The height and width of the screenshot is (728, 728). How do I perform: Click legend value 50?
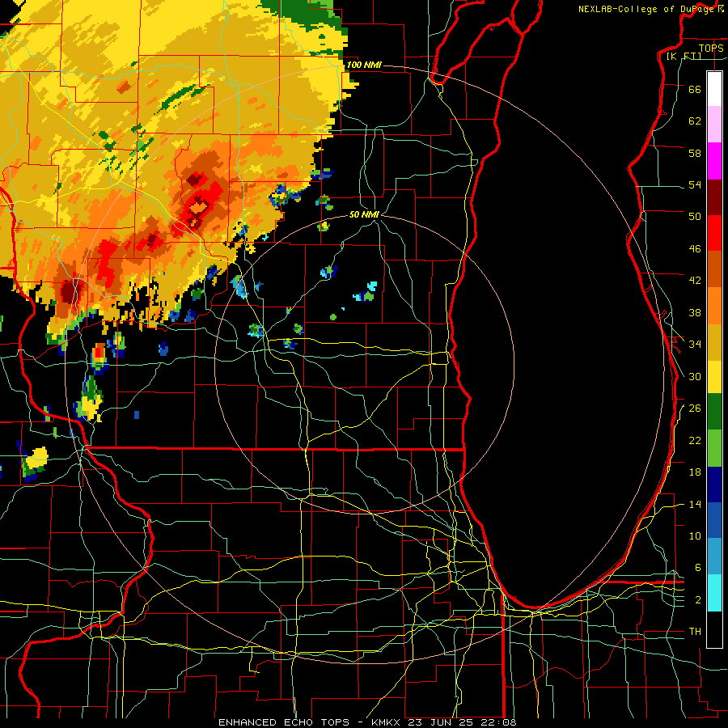pyautogui.click(x=695, y=217)
